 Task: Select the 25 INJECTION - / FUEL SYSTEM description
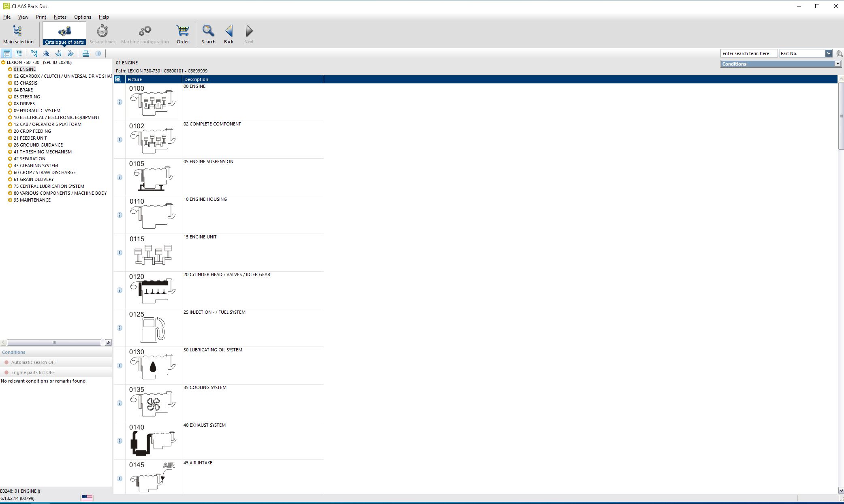[214, 312]
